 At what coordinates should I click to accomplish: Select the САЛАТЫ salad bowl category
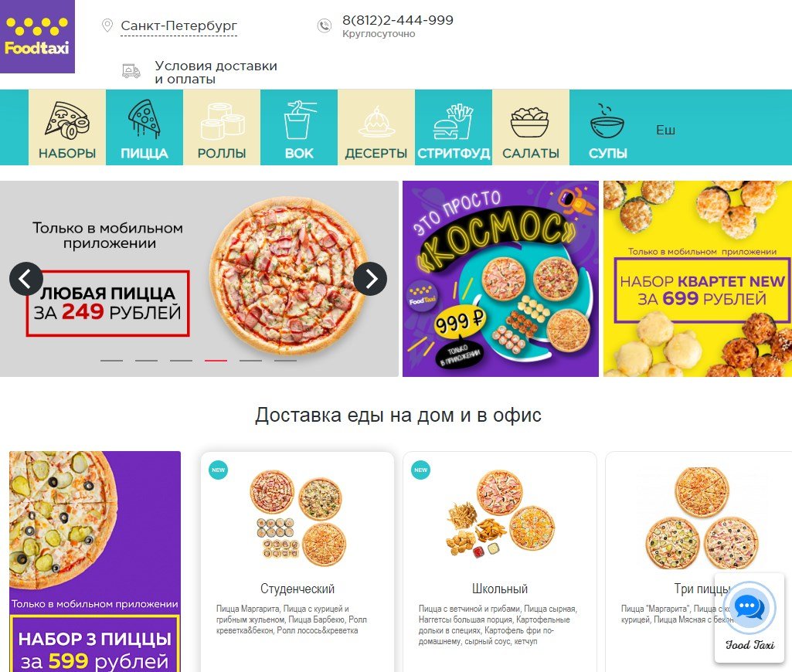pyautogui.click(x=531, y=127)
